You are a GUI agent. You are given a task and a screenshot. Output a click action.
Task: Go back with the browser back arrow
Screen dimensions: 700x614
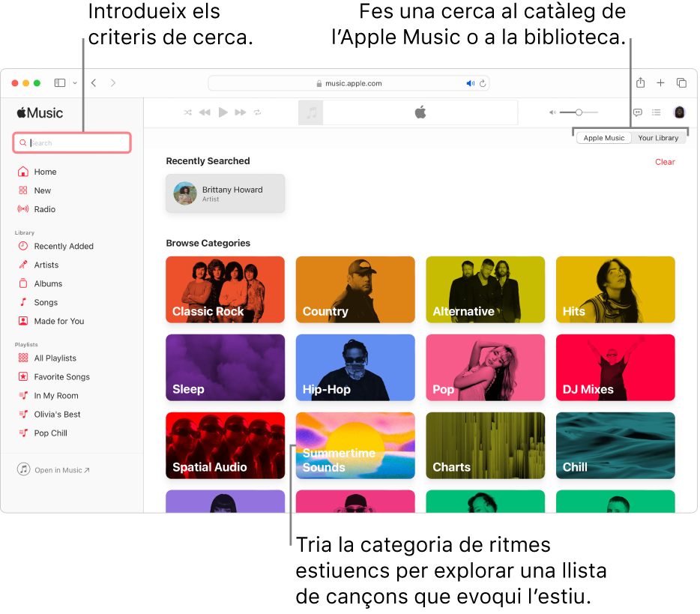[94, 83]
